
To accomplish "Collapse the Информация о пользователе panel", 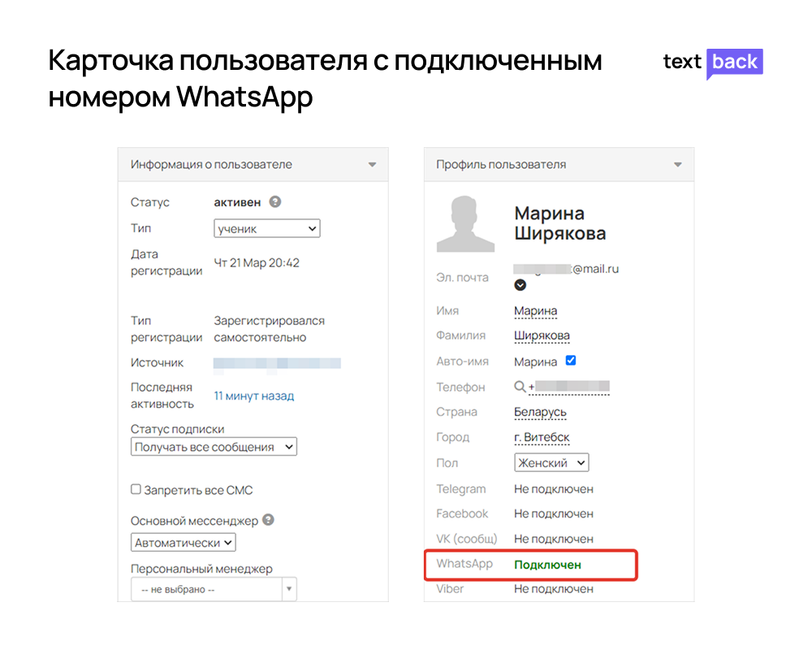I will [x=372, y=165].
